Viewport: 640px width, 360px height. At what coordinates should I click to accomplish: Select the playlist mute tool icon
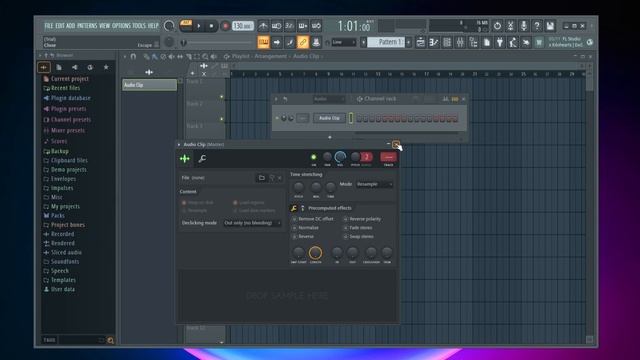coord(171,57)
